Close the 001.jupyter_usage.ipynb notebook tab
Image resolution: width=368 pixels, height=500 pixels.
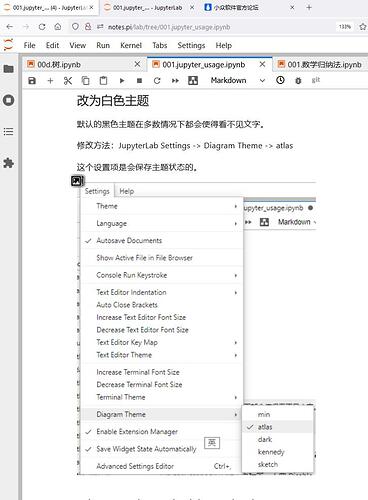pyautogui.click(x=262, y=64)
